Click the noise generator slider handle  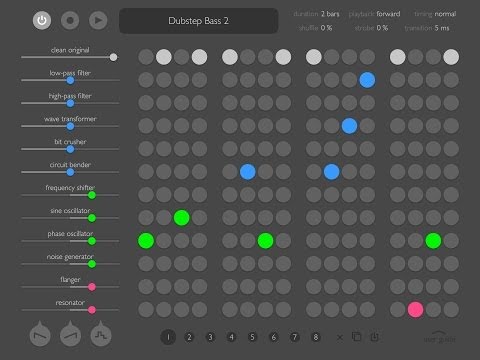pos(92,264)
